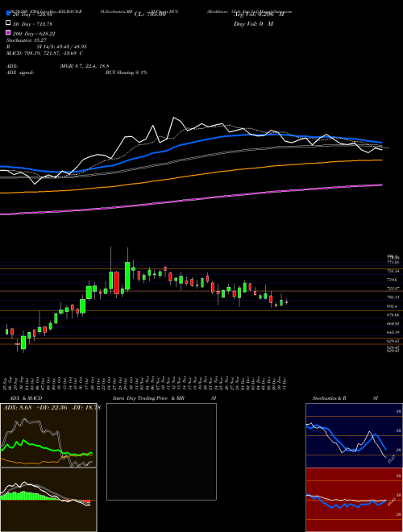Open the red RSI chart panel

pyautogui.click(x=354, y=500)
